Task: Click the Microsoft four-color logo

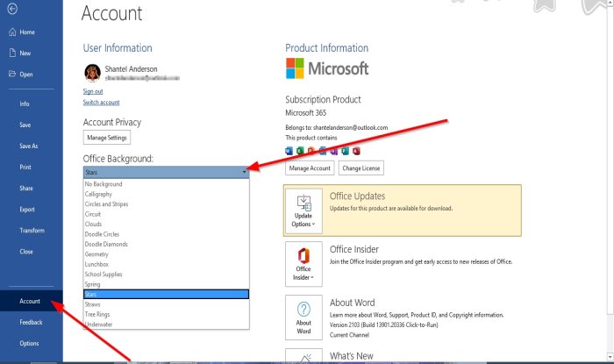Action: [x=295, y=68]
